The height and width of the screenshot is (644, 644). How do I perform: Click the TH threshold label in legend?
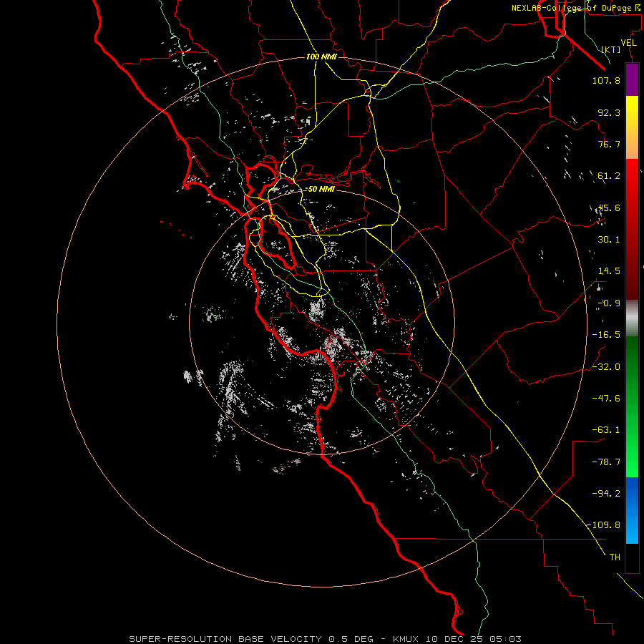615,557
